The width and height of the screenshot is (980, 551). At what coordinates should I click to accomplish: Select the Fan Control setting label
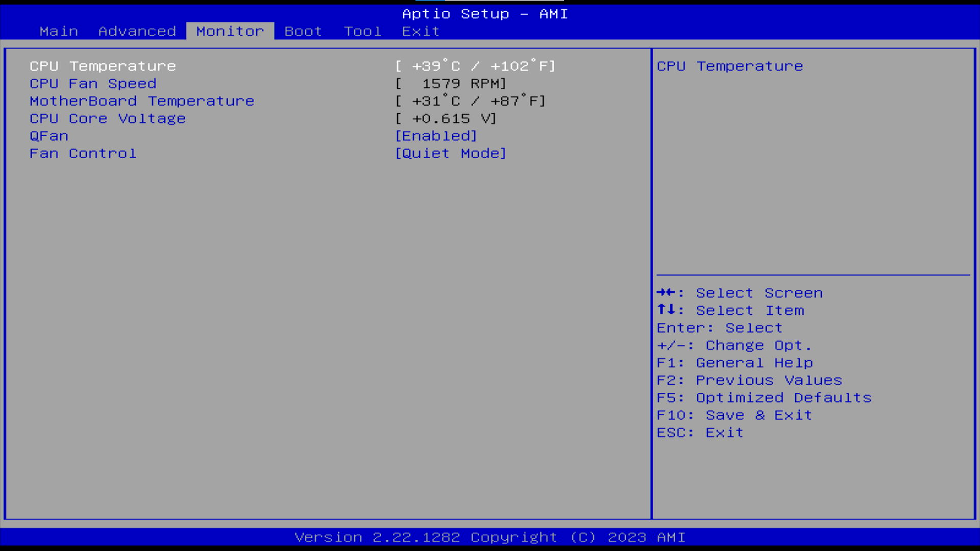tap(83, 154)
